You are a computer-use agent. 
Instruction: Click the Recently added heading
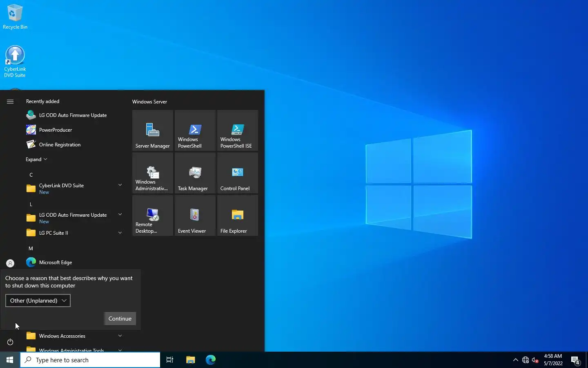pos(42,101)
